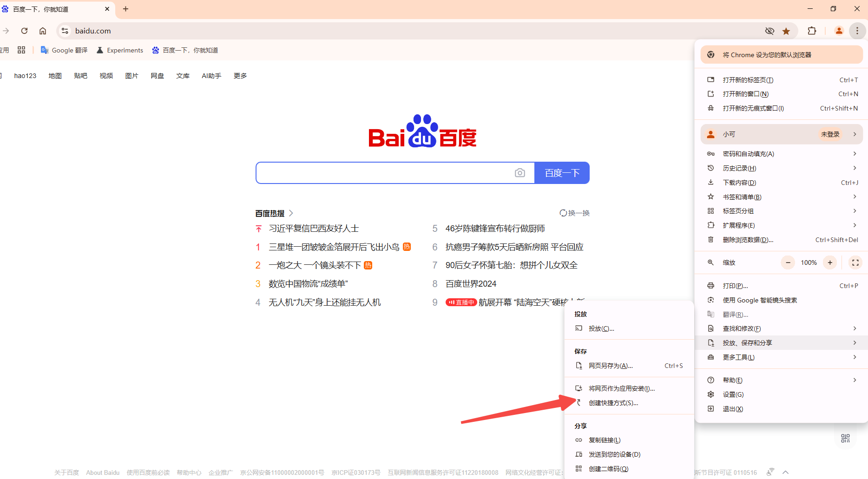Select 打印 menu item

point(782,286)
